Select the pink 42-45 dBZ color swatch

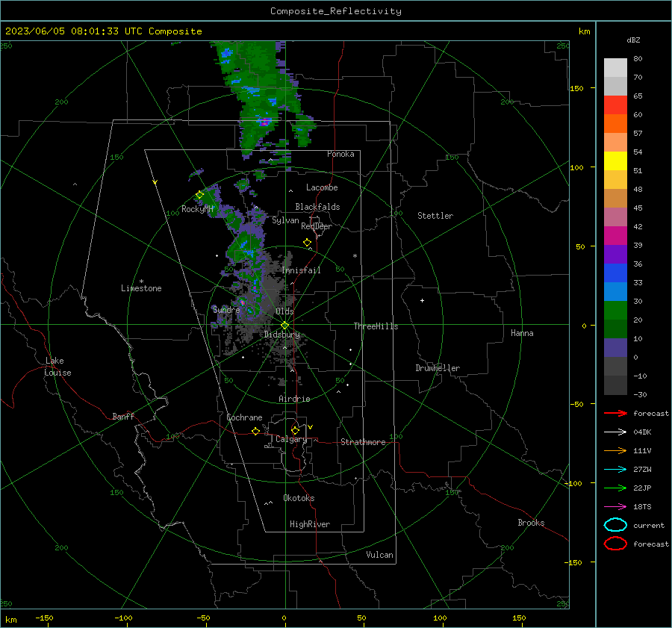(x=615, y=217)
